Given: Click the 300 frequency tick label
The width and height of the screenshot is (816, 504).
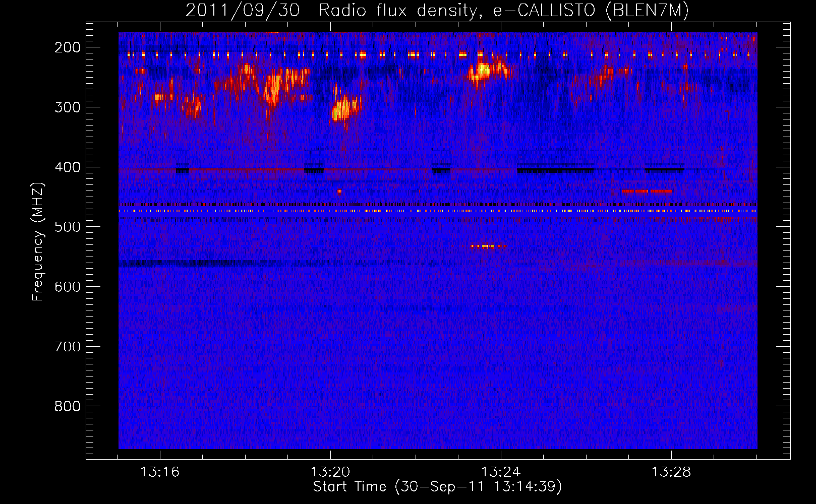Looking at the screenshot, I should (x=68, y=107).
